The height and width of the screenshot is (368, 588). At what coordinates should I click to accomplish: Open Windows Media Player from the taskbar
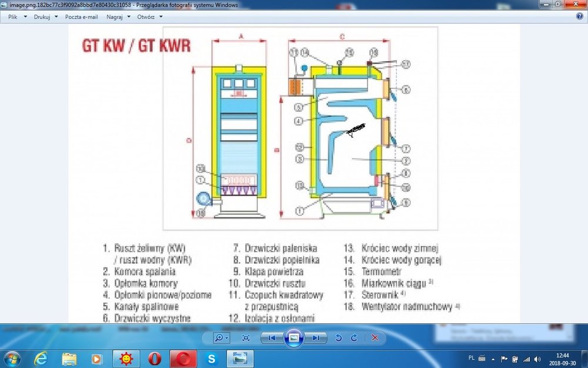[x=97, y=357]
